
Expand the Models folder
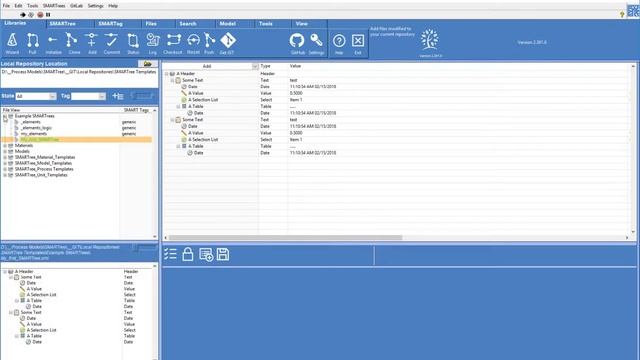point(5,151)
